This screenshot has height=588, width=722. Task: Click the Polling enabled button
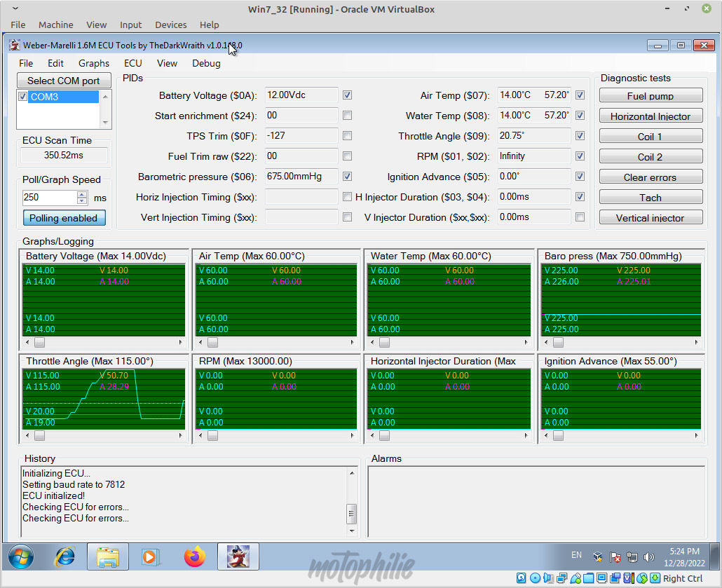64,218
